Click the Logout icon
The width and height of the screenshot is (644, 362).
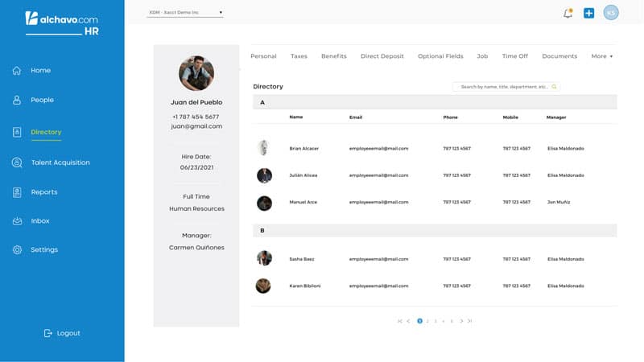[48, 333]
